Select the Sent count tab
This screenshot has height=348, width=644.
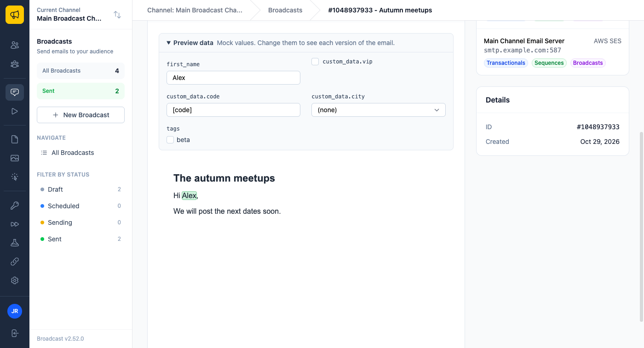[80, 91]
